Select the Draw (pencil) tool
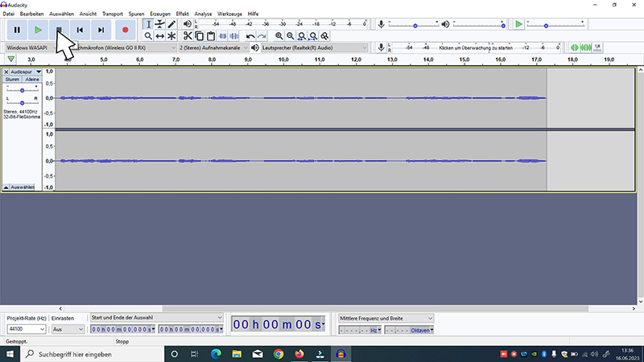644x362 pixels. click(x=171, y=24)
